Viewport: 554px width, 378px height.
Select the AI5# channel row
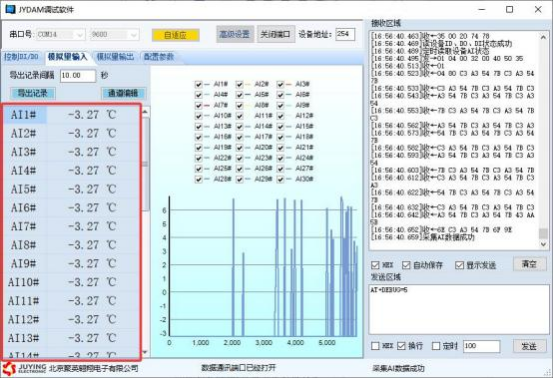pos(72,189)
